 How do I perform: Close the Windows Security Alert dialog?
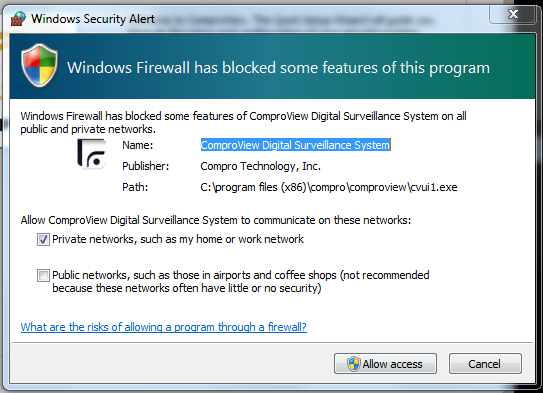point(513,14)
